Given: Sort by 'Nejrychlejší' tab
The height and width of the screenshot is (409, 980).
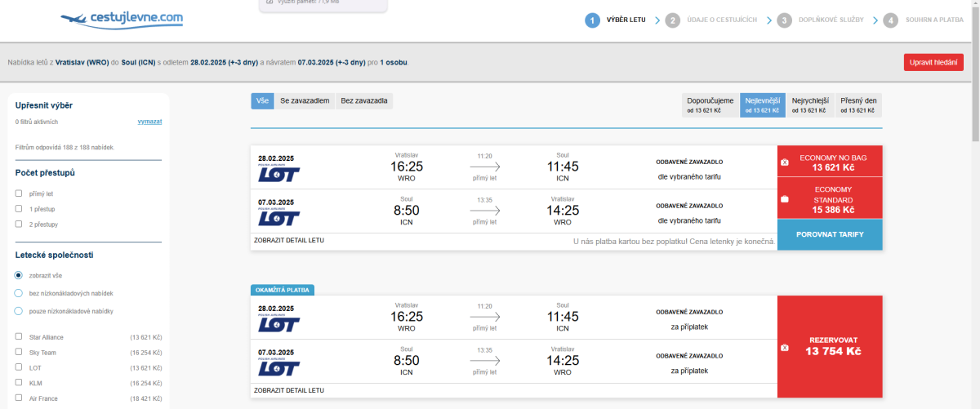Looking at the screenshot, I should (808, 104).
